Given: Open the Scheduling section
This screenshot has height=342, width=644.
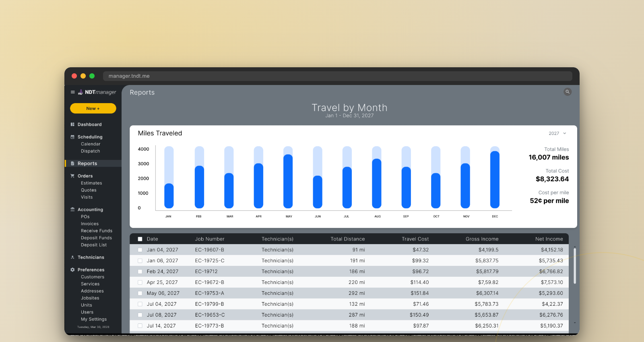Looking at the screenshot, I should click(x=90, y=137).
